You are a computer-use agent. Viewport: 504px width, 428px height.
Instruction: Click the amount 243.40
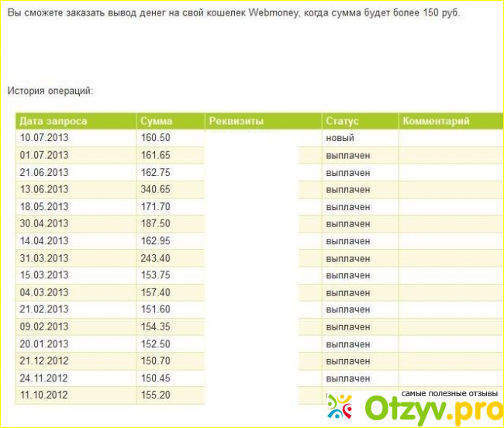(155, 258)
